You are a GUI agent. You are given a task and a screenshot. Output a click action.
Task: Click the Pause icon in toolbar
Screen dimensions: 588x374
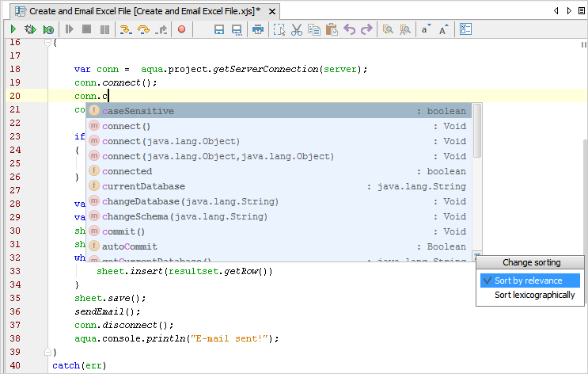point(105,29)
